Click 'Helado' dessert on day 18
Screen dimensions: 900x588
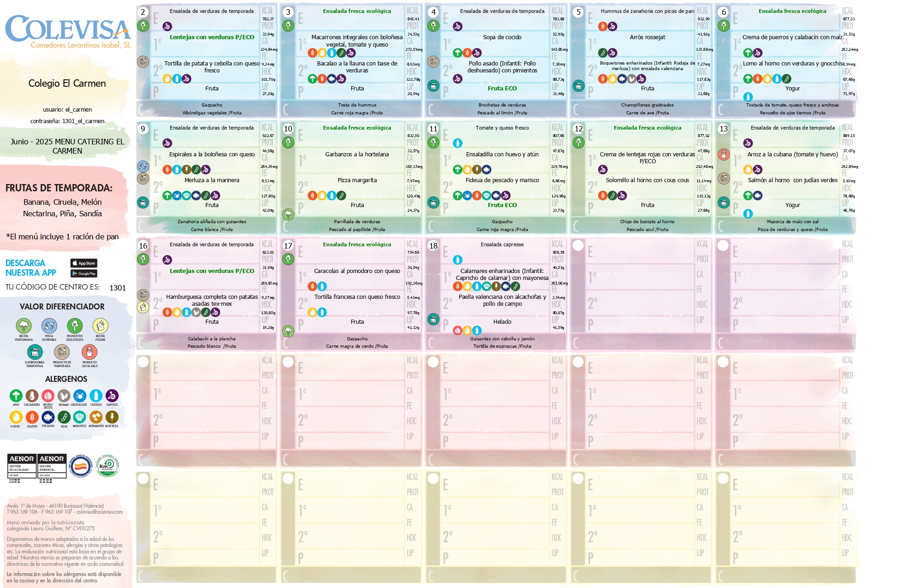click(x=502, y=322)
